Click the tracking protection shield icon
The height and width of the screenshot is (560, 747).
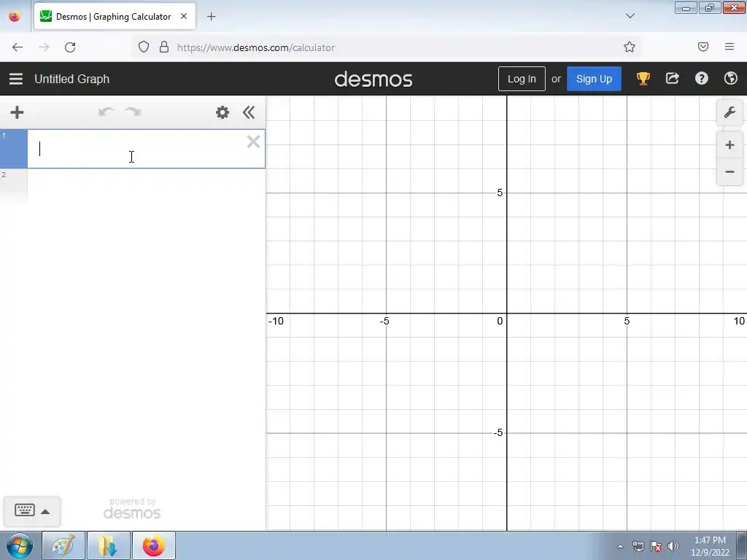144,47
